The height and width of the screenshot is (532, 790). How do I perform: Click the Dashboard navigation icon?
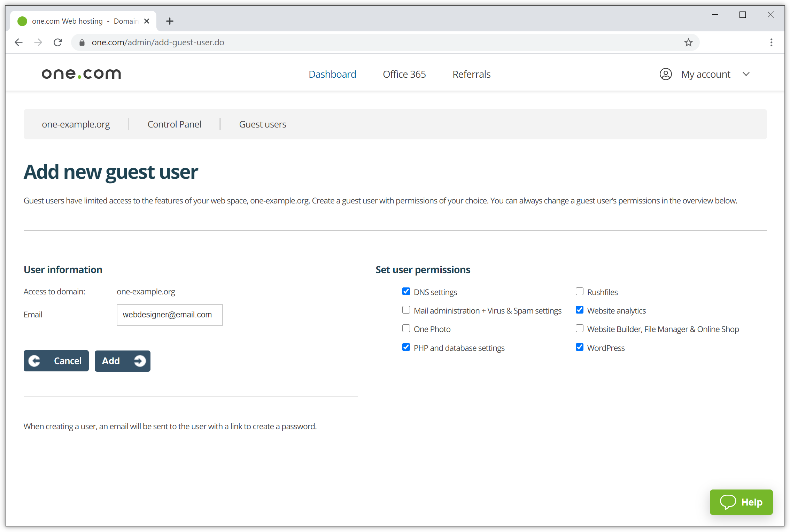point(332,74)
